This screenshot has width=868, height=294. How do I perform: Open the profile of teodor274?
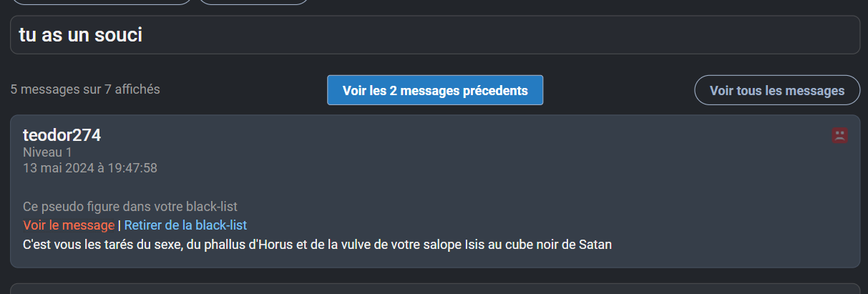[x=62, y=134]
